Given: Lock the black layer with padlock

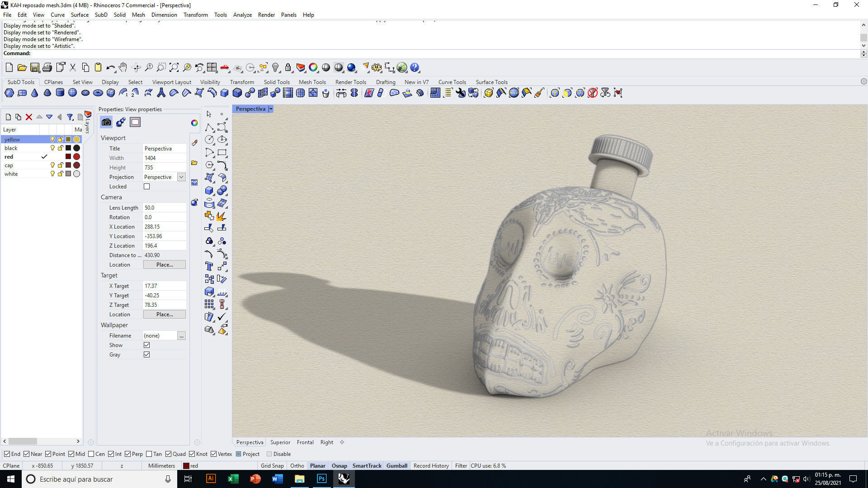Looking at the screenshot, I should 60,148.
